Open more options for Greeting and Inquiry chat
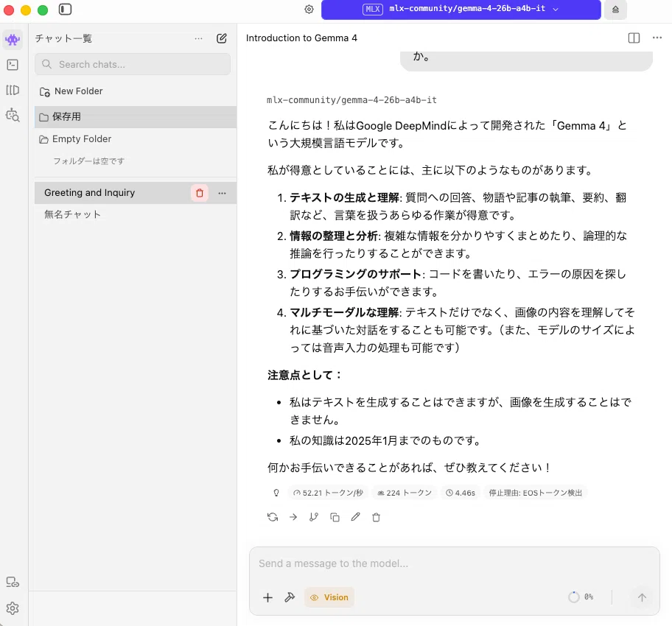This screenshot has height=626, width=672. (x=222, y=193)
